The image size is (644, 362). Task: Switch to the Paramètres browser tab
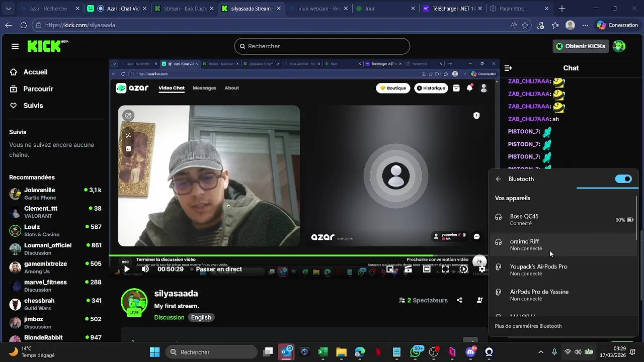pos(519,9)
